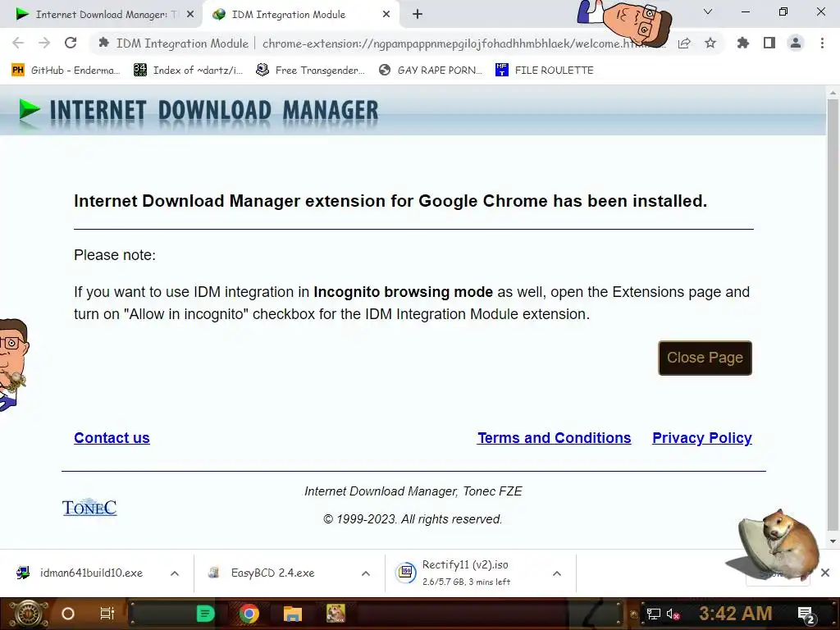Reload the page with the refresh icon
Viewport: 840px width, 630px height.
(71, 43)
